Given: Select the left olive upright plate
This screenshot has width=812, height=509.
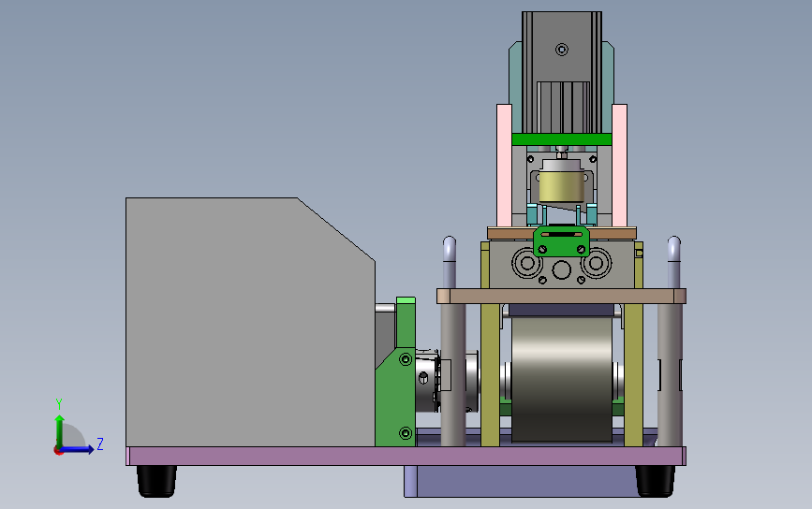Looking at the screenshot, I should click(x=490, y=375).
